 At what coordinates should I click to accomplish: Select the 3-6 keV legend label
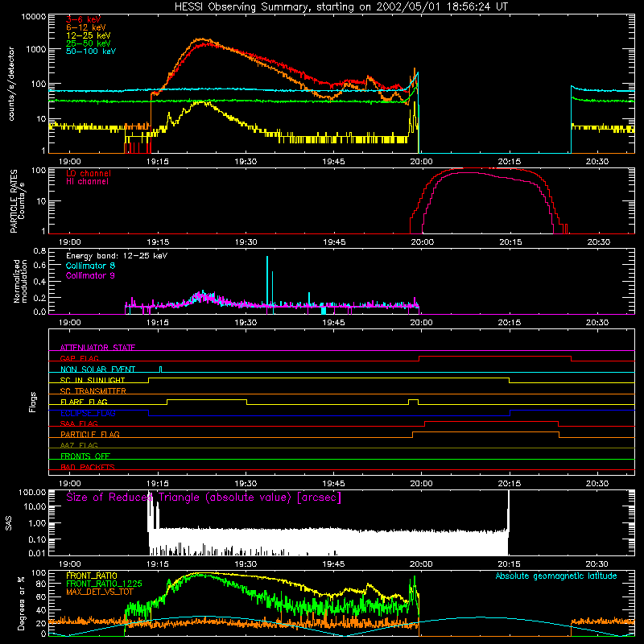point(83,19)
